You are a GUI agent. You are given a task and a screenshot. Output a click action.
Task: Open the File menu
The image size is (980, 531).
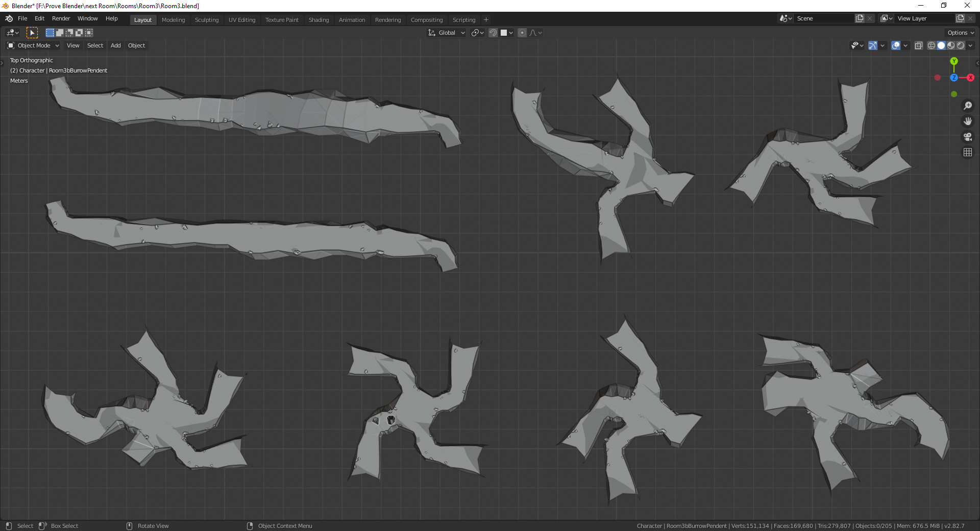[x=22, y=18]
